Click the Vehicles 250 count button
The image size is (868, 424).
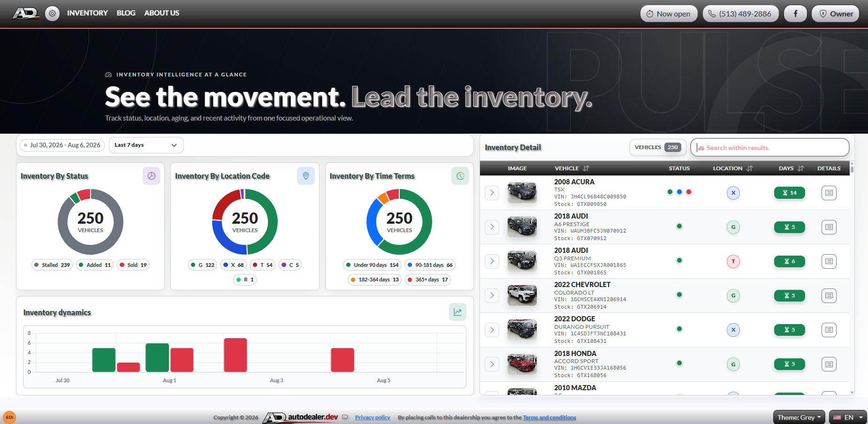point(658,147)
